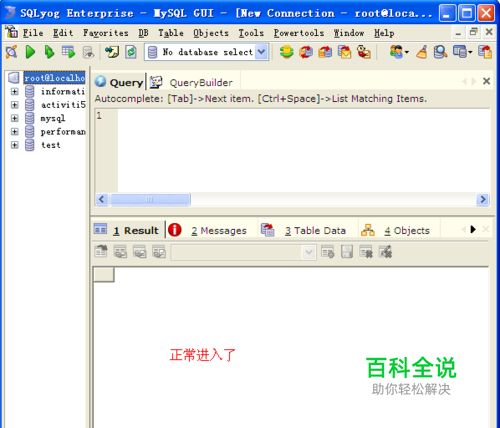Open the Help menu

pyautogui.click(x=384, y=33)
